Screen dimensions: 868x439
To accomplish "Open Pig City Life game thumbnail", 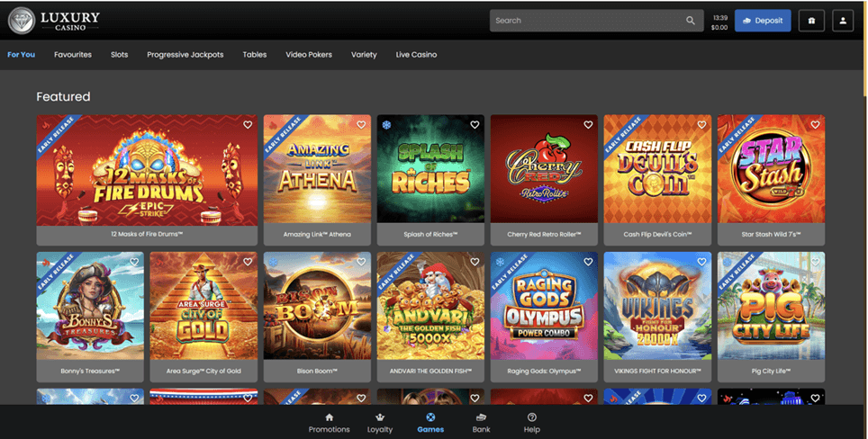I will pos(771,306).
